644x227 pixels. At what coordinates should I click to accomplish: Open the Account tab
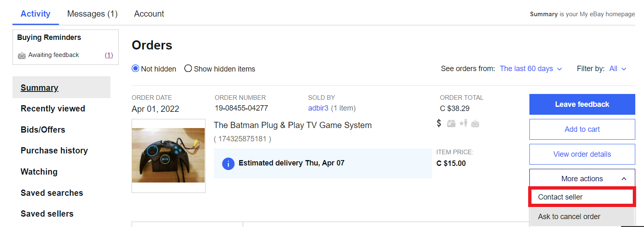point(149,14)
